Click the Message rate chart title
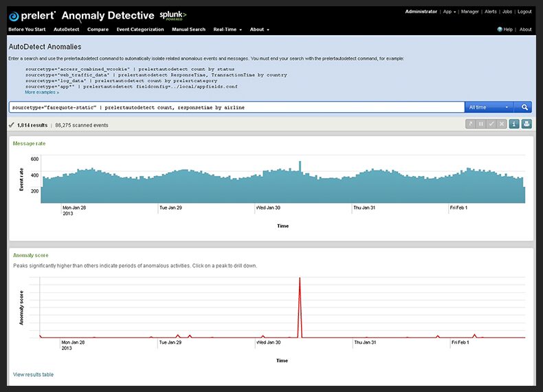543x392 pixels. (x=29, y=144)
